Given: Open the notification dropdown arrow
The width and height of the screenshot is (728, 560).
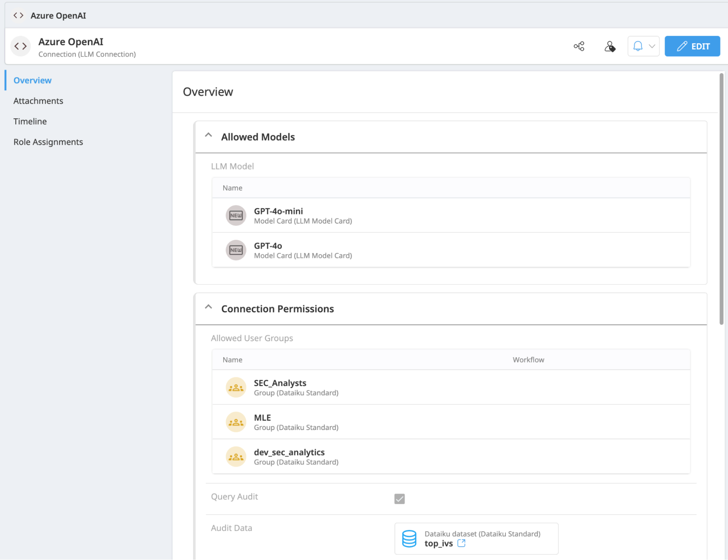Looking at the screenshot, I should pos(652,46).
